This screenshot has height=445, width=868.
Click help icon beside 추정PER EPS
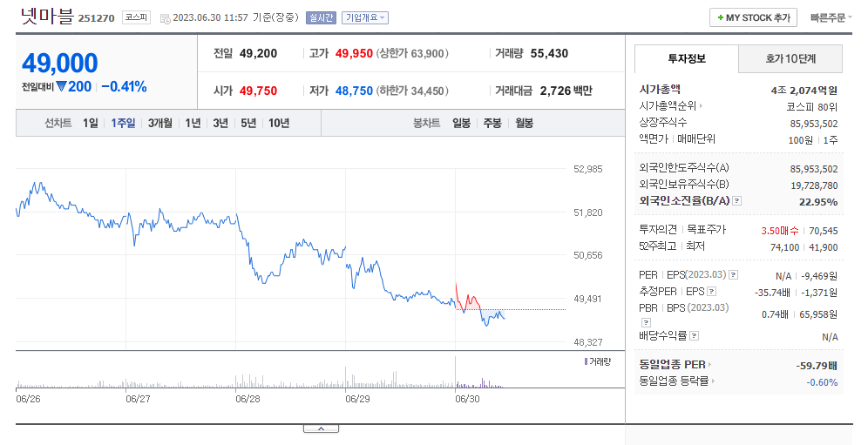click(712, 291)
